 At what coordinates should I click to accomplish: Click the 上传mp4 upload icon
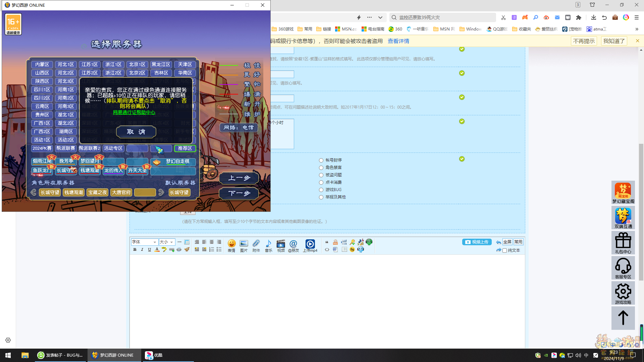click(x=310, y=246)
